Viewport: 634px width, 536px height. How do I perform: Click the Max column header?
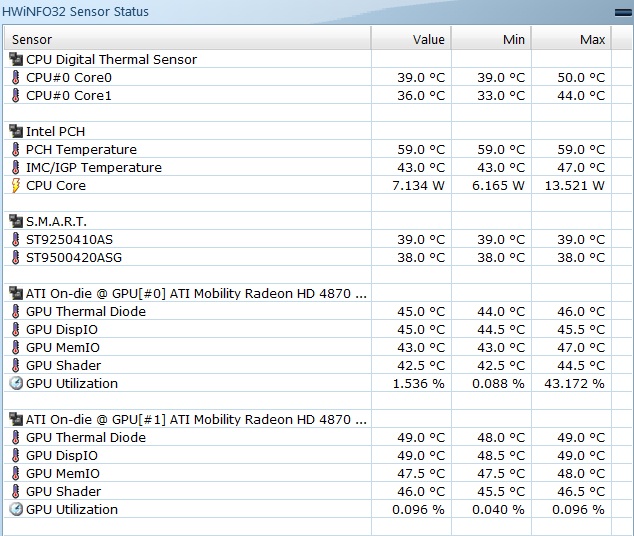[571, 39]
